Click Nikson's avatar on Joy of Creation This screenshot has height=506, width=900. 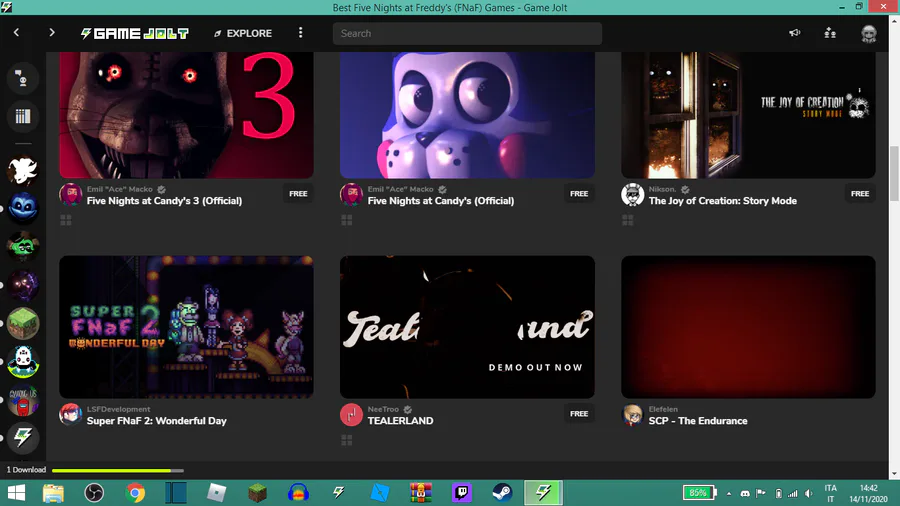coord(633,194)
